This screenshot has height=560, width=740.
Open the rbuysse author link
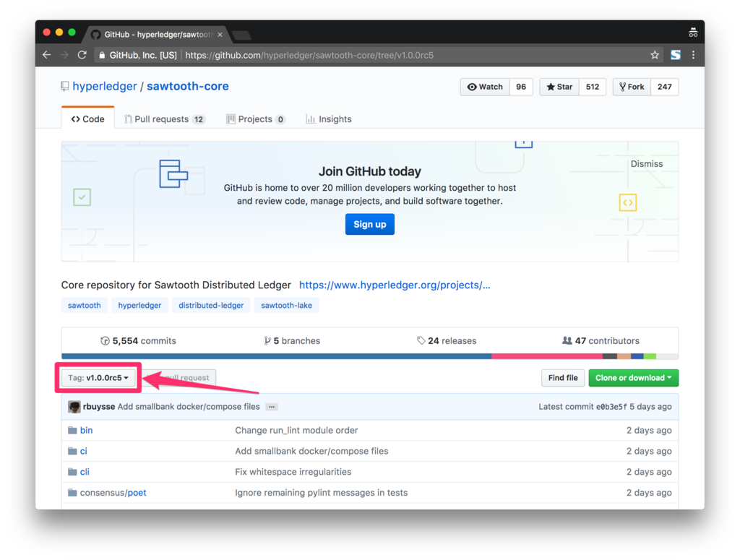click(98, 407)
